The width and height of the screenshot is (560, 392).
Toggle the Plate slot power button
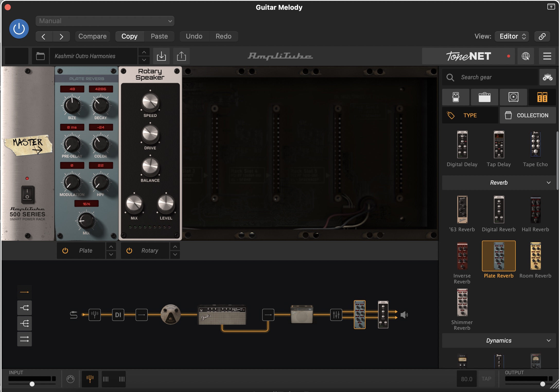click(65, 251)
